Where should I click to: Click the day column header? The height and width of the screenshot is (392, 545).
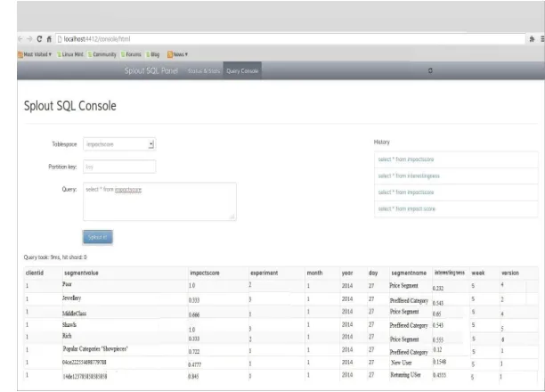[373, 273]
